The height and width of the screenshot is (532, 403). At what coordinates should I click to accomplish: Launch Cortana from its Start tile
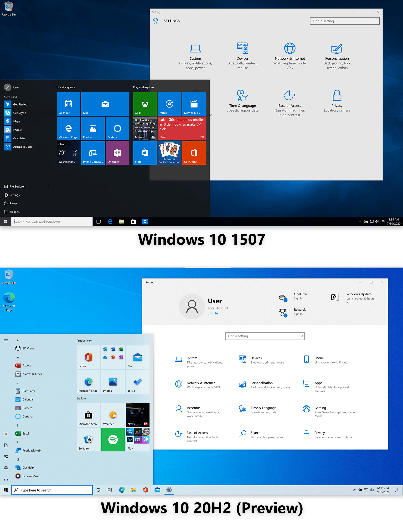(x=117, y=128)
